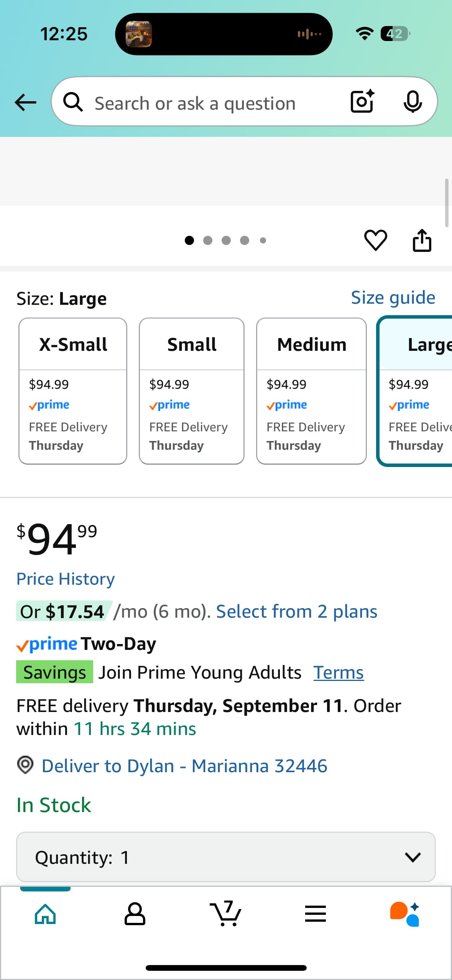
Task: Open the Rufus AI assistant icon
Action: click(405, 914)
